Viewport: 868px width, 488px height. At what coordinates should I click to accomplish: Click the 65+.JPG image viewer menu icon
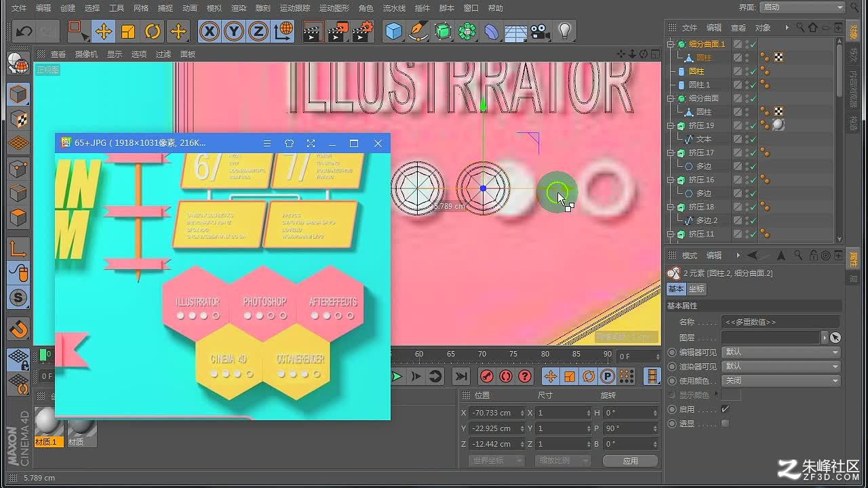(267, 143)
